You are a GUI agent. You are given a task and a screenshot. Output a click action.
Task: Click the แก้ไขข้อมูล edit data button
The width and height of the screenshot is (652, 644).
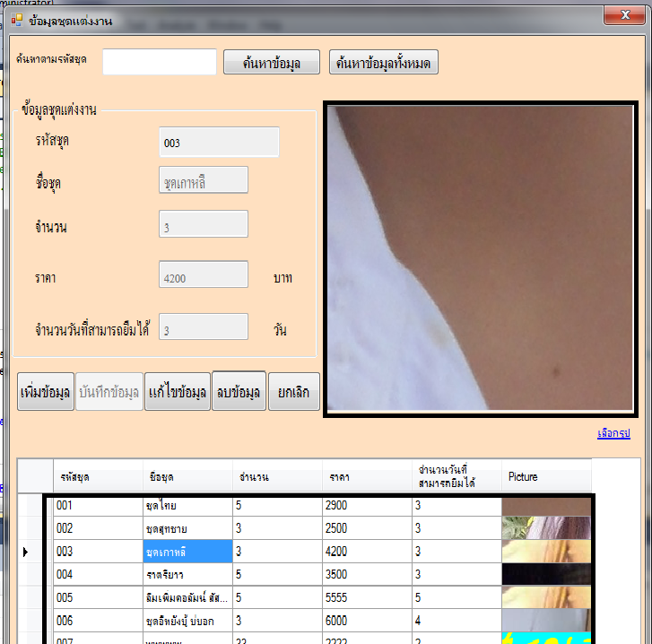(x=178, y=392)
